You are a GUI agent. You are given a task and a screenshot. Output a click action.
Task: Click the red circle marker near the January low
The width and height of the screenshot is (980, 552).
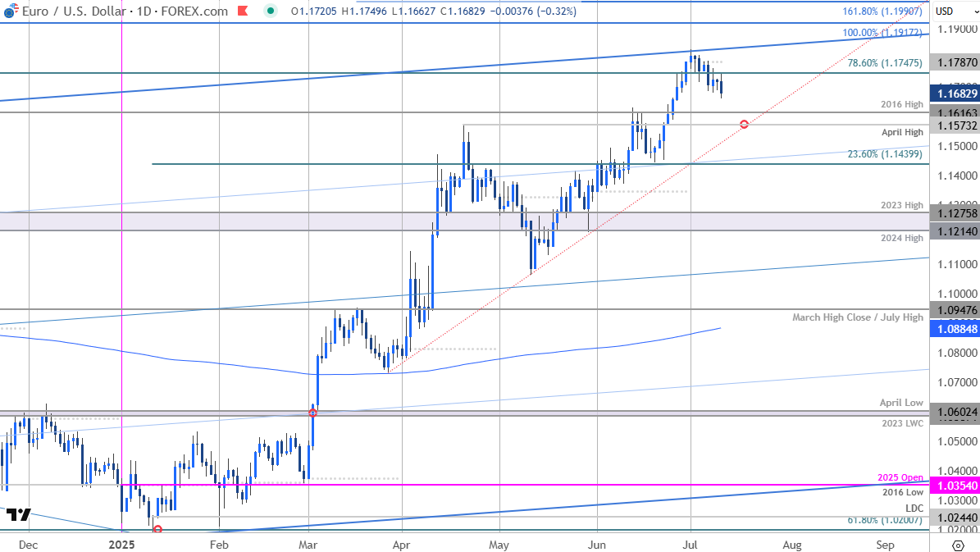pyautogui.click(x=157, y=529)
